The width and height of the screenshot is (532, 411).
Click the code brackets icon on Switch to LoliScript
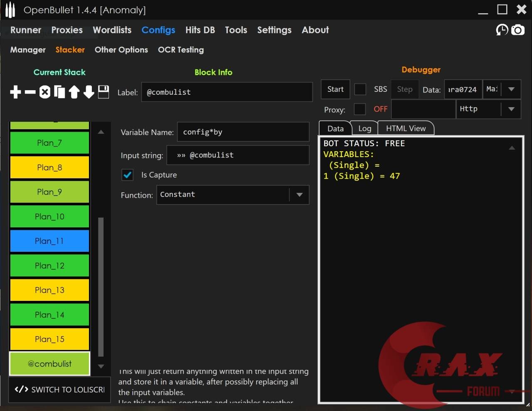pyautogui.click(x=21, y=389)
